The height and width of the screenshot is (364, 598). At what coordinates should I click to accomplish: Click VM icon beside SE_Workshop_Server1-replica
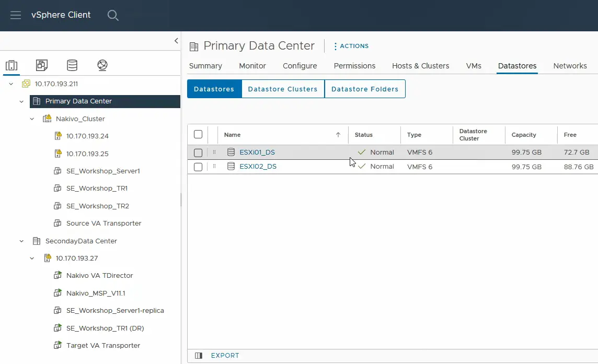tap(57, 311)
